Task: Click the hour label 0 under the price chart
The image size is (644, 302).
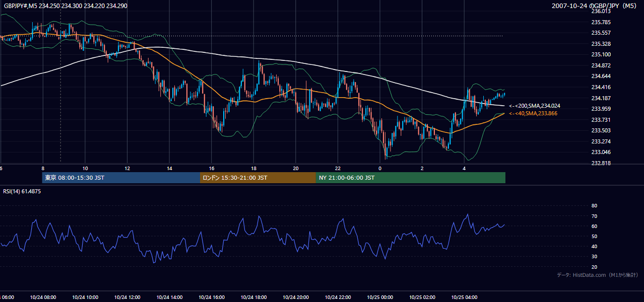Action: [x=380, y=168]
